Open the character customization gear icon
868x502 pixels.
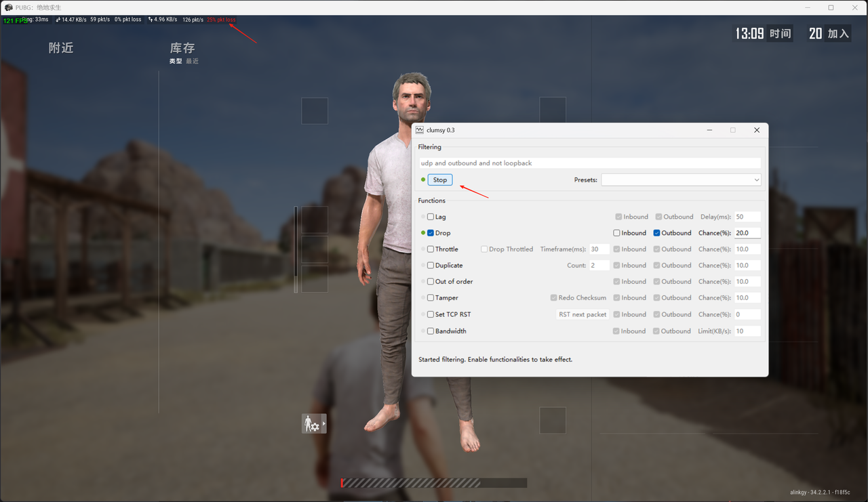coord(314,424)
